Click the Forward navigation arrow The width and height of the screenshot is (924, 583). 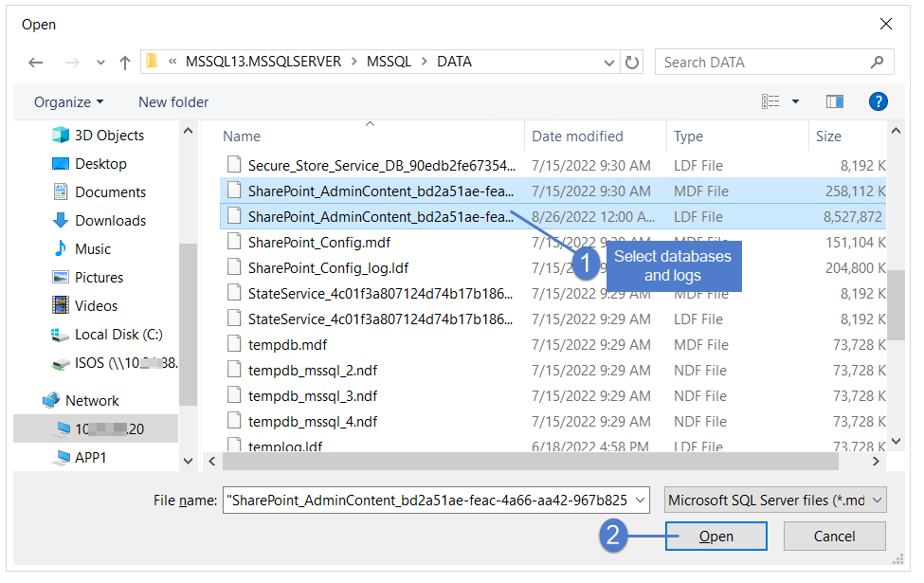(72, 63)
